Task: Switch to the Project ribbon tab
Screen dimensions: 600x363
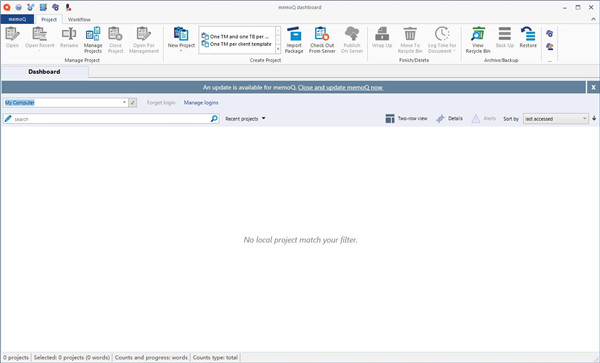Action: [x=49, y=19]
